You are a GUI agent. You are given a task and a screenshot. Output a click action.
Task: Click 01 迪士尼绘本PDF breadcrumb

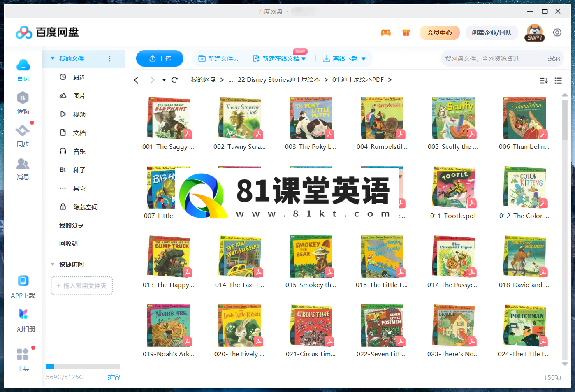point(358,80)
